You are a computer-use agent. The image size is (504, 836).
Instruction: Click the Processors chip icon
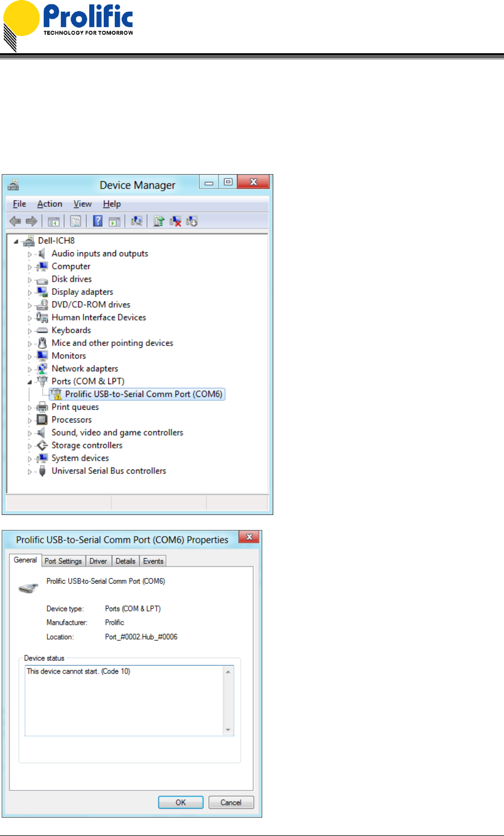click(42, 420)
